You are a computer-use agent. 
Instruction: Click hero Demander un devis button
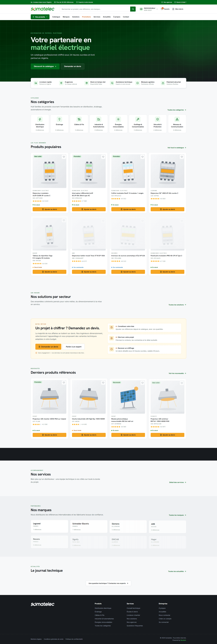[x=72, y=66]
